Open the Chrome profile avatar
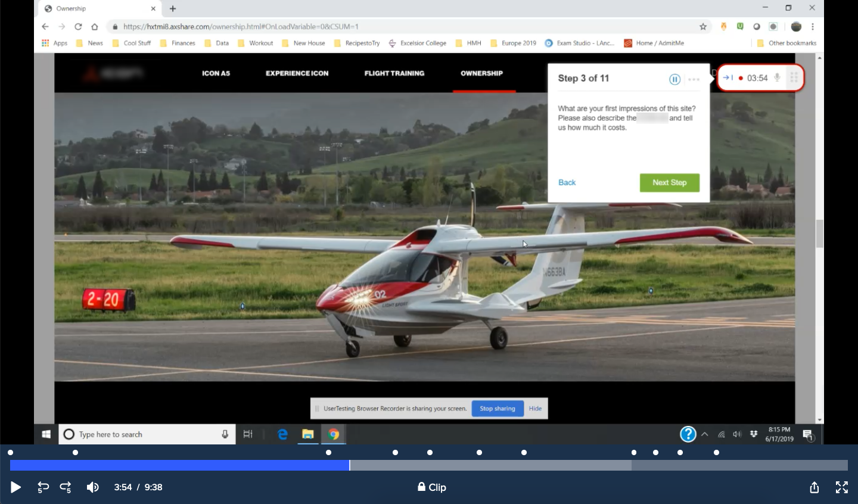858x504 pixels. pyautogui.click(x=795, y=26)
